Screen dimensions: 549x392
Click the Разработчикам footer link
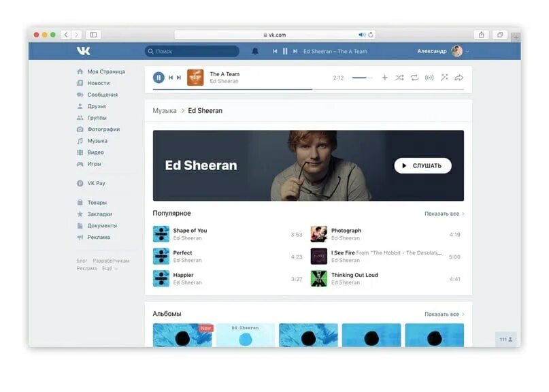click(111, 261)
